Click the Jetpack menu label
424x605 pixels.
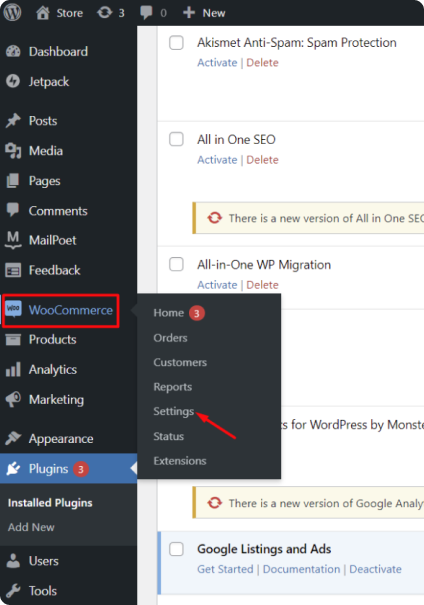pyautogui.click(x=49, y=82)
